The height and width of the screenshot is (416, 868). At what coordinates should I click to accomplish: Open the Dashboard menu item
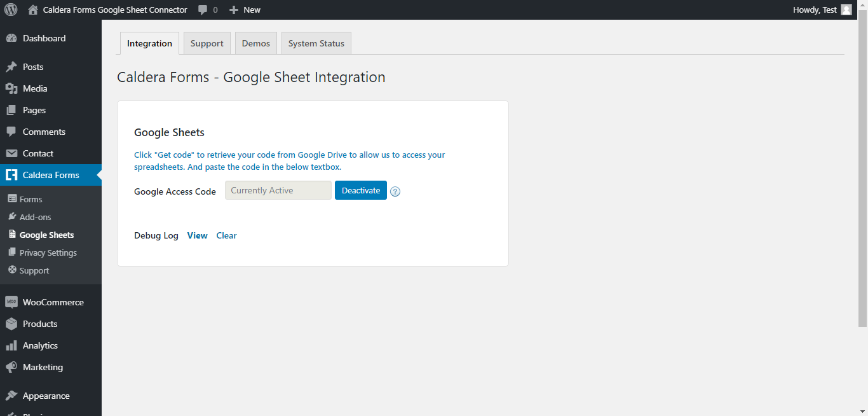51,38
